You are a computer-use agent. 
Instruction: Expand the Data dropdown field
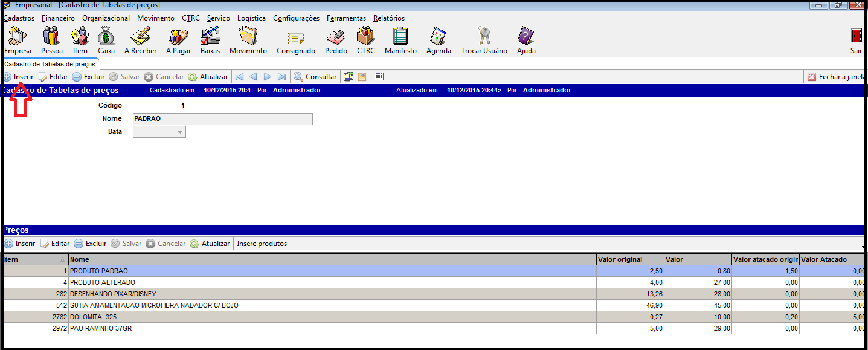180,132
